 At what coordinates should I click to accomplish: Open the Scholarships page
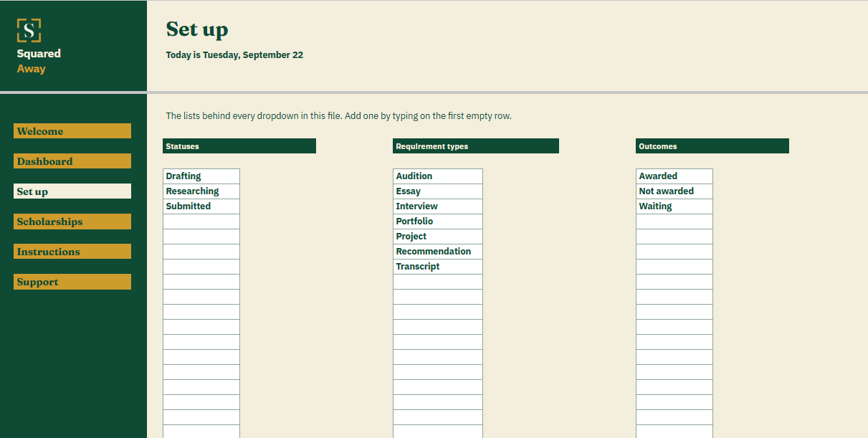click(72, 222)
